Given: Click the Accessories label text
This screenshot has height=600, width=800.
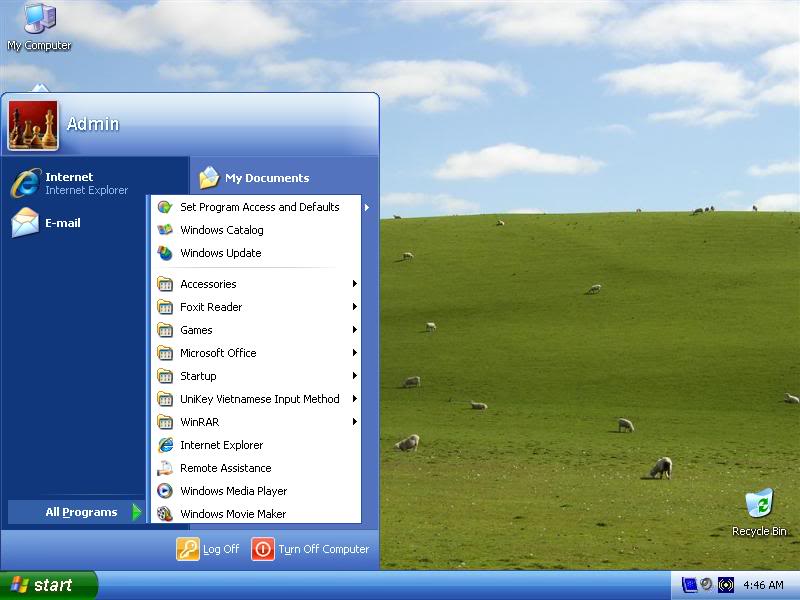Looking at the screenshot, I should 208,284.
